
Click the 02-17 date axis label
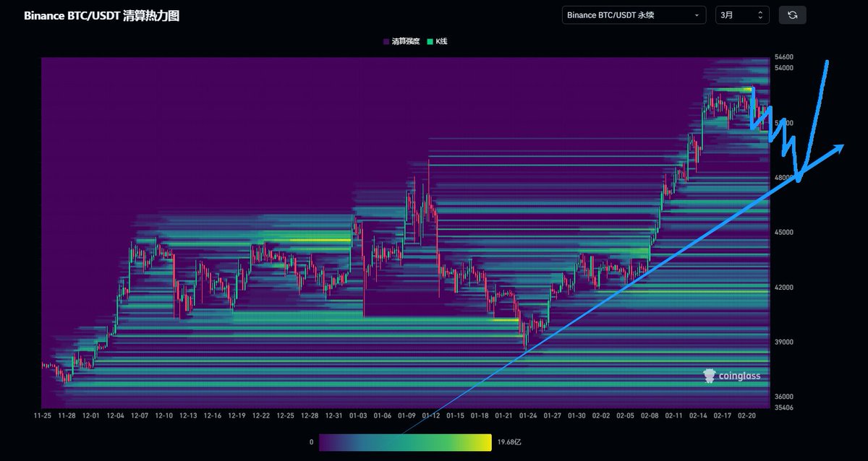[723, 415]
